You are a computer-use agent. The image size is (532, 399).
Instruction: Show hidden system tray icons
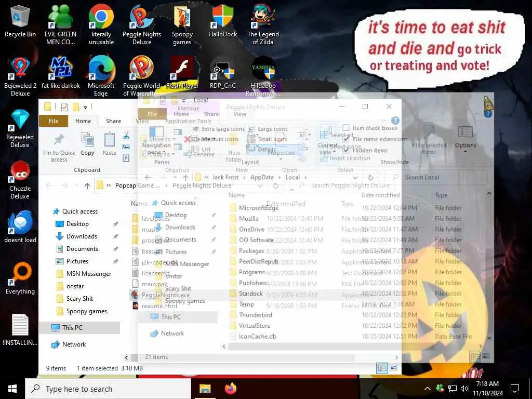coord(428,389)
